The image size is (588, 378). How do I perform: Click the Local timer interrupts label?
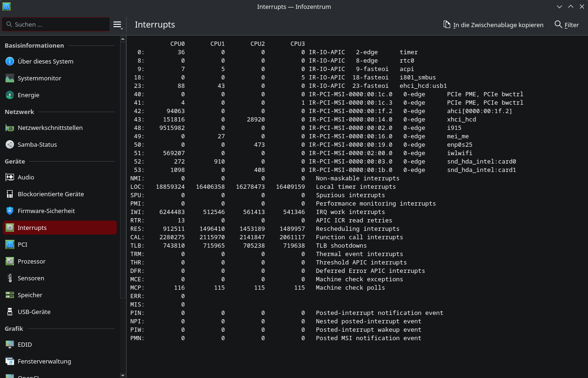tap(356, 186)
